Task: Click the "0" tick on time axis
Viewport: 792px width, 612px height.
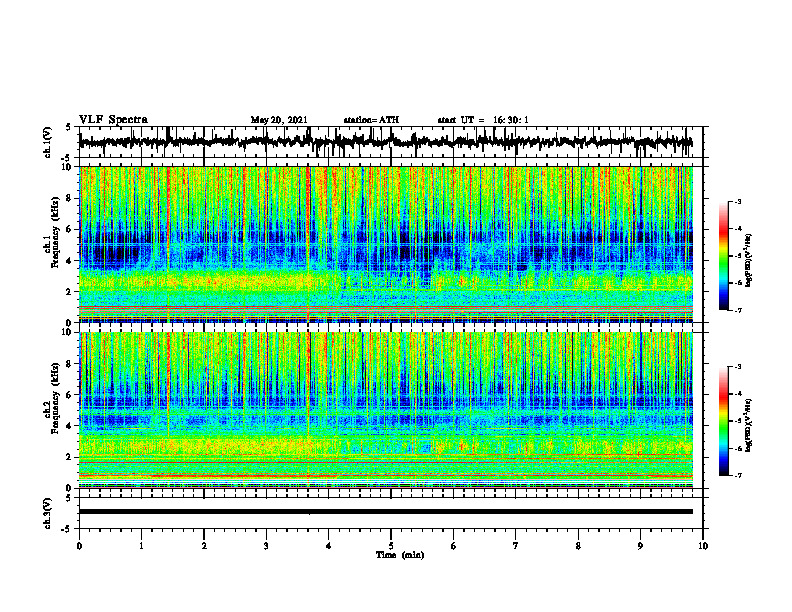Action: [79, 546]
